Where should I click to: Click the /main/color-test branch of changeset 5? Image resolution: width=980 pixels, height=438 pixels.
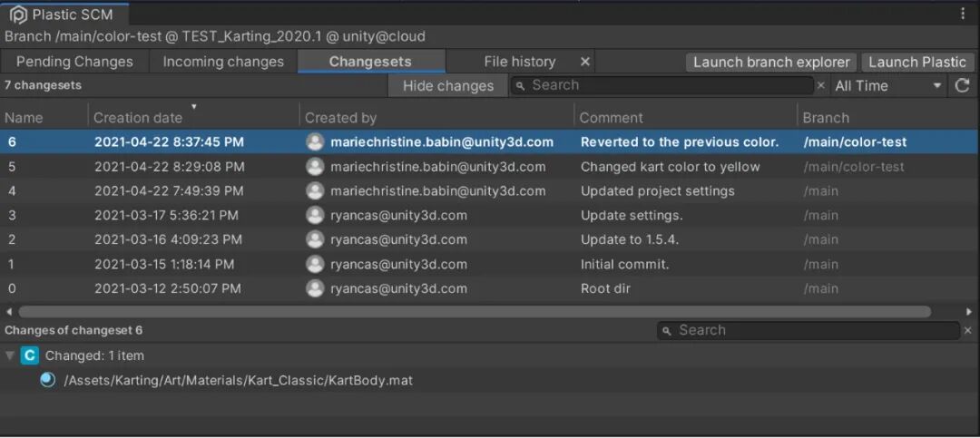click(x=854, y=167)
